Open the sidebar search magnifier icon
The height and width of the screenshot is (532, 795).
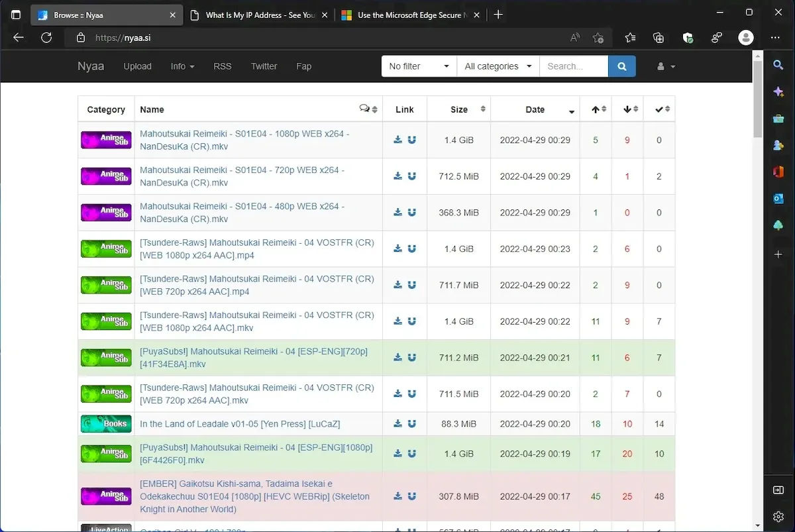click(778, 64)
